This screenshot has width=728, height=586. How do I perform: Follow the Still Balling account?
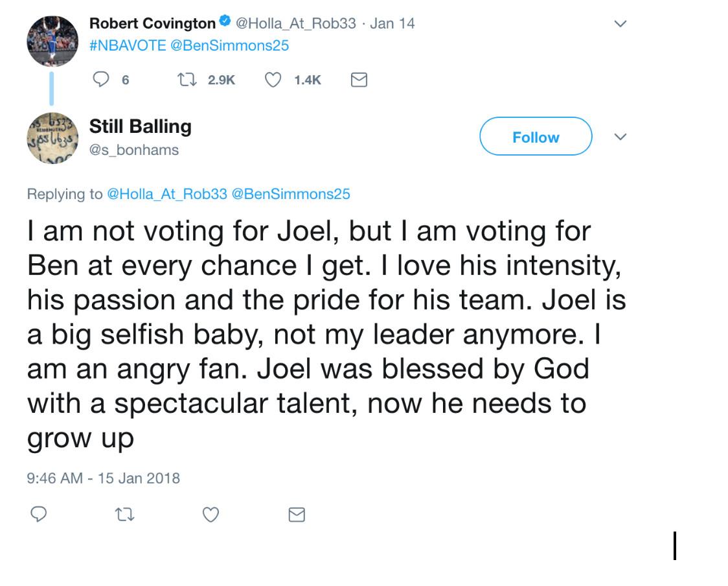pyautogui.click(x=535, y=137)
